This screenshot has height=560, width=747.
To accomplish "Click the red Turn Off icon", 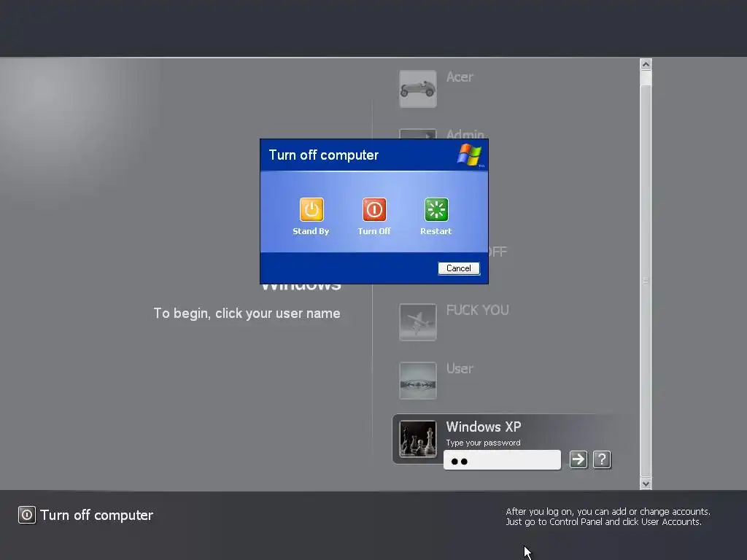I will (x=374, y=209).
